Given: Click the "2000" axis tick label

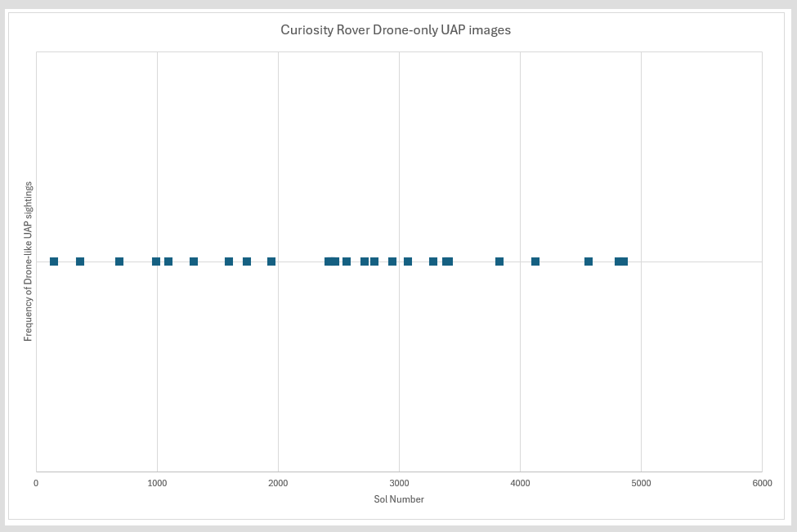Looking at the screenshot, I should coord(278,483).
